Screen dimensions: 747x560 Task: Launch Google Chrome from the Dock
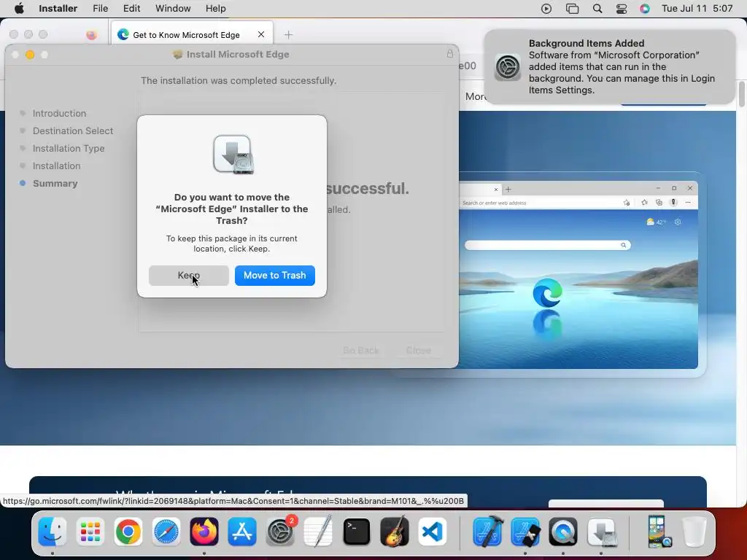(x=128, y=532)
